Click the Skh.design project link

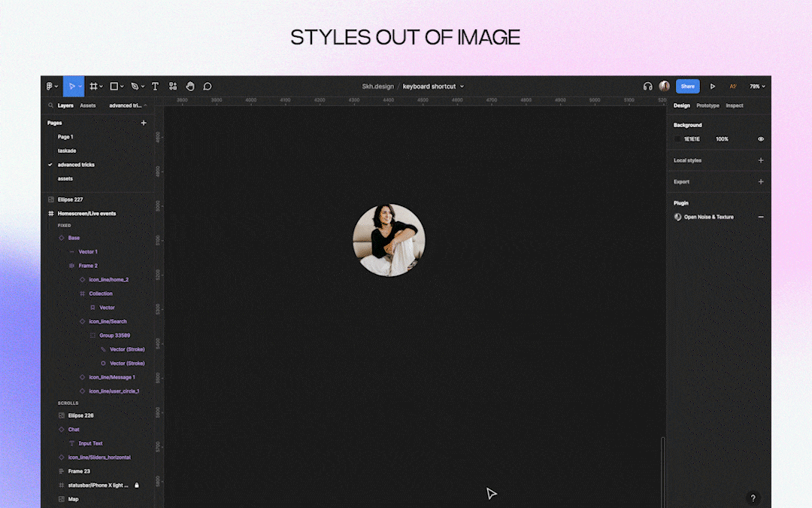pos(377,87)
